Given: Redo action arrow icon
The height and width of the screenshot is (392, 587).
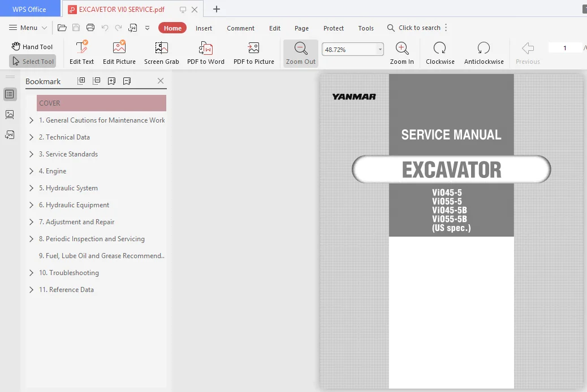Looking at the screenshot, I should click(x=118, y=28).
